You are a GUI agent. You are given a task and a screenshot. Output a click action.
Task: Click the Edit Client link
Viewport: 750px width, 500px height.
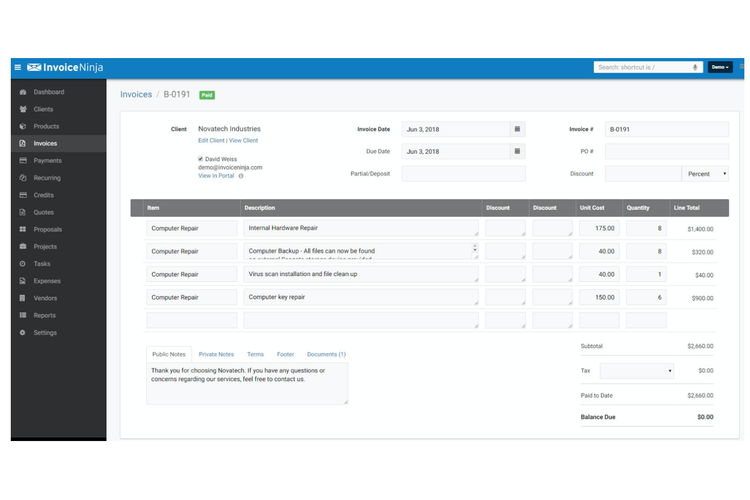(211, 141)
